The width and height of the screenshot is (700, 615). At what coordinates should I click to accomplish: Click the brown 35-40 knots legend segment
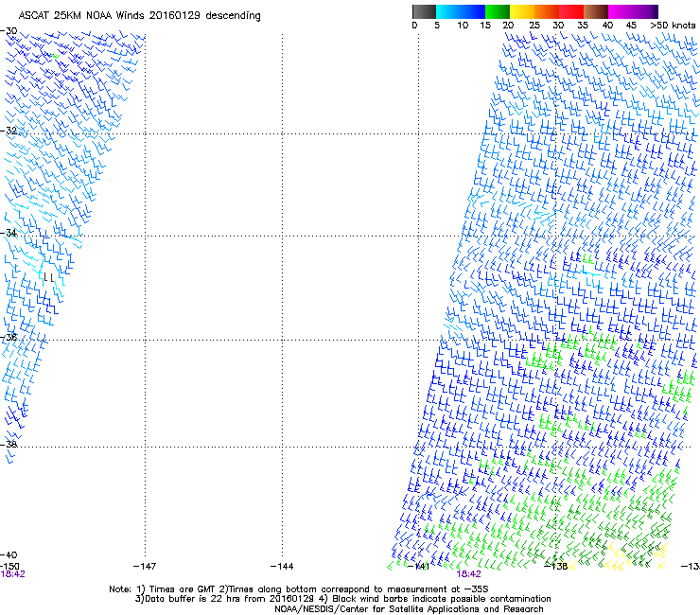point(596,11)
